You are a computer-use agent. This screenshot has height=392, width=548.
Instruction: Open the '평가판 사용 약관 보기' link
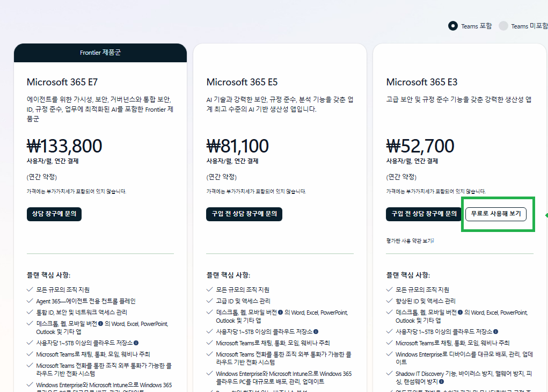[x=410, y=241]
